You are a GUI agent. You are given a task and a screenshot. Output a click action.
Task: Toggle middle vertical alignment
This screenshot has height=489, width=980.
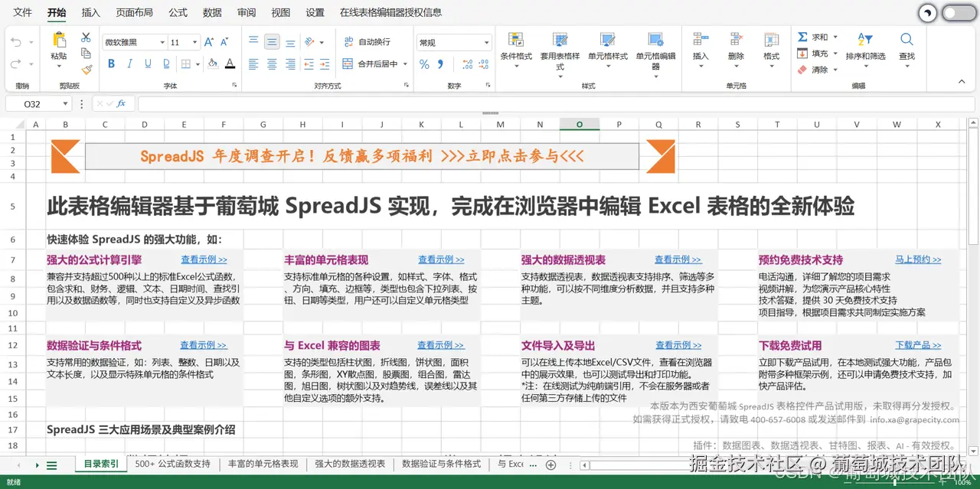[272, 42]
